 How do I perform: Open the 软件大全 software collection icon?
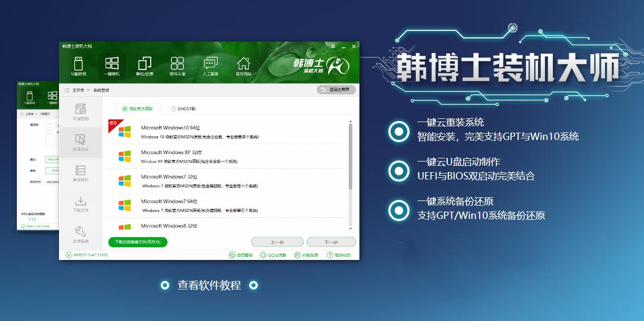coord(177,64)
